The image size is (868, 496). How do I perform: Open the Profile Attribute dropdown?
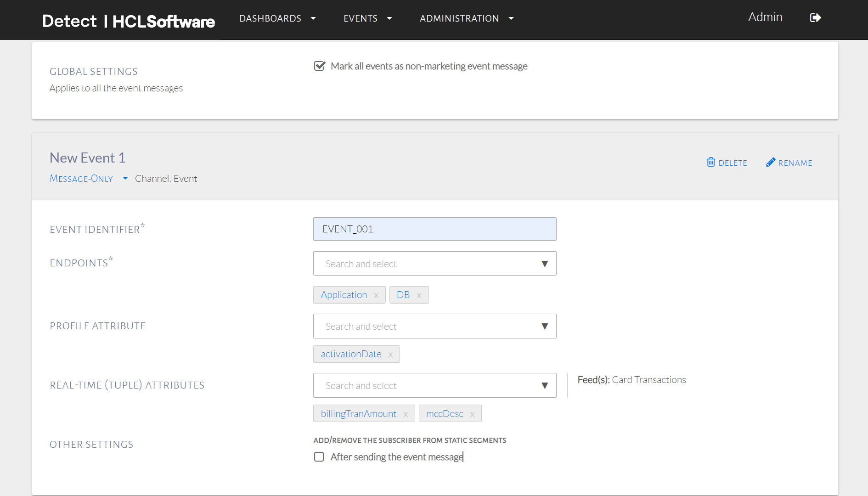click(544, 326)
